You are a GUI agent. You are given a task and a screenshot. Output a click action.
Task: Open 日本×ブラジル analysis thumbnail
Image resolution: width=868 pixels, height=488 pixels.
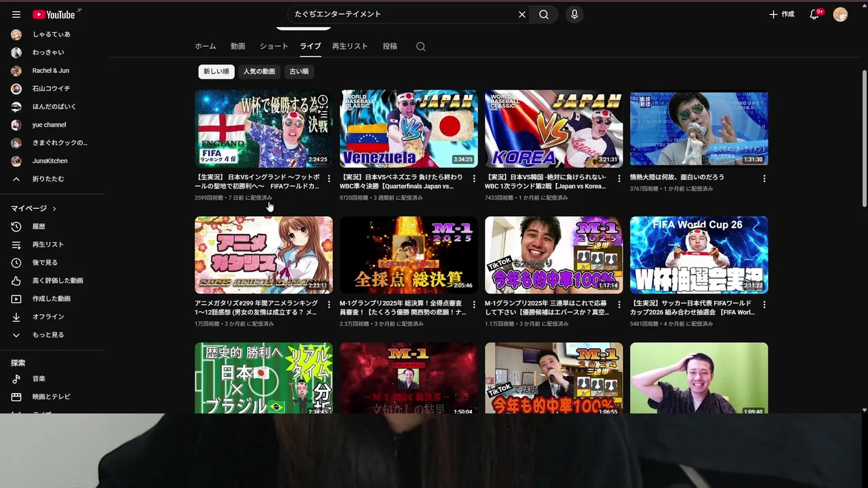264,378
